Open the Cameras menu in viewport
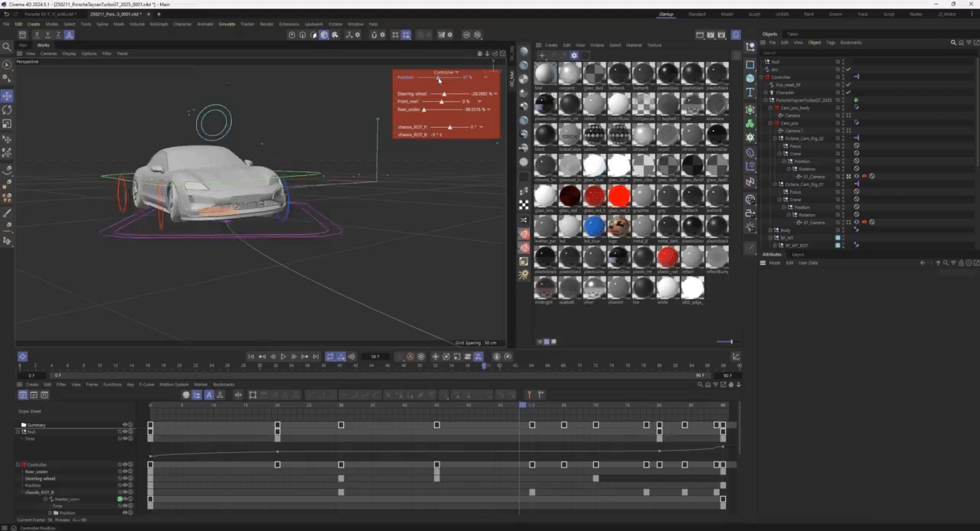This screenshot has height=531, width=980. pyautogui.click(x=48, y=54)
